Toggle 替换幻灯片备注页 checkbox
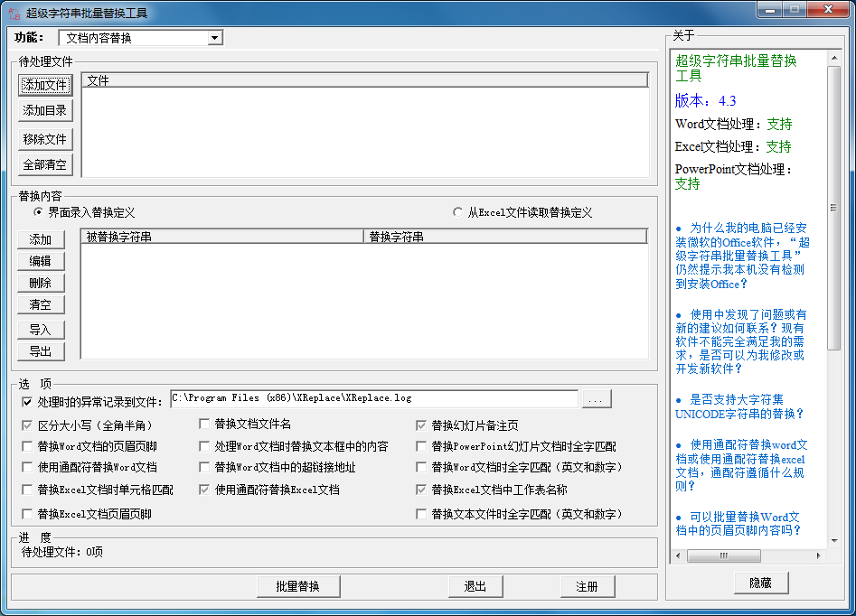The width and height of the screenshot is (856, 616). pos(421,425)
